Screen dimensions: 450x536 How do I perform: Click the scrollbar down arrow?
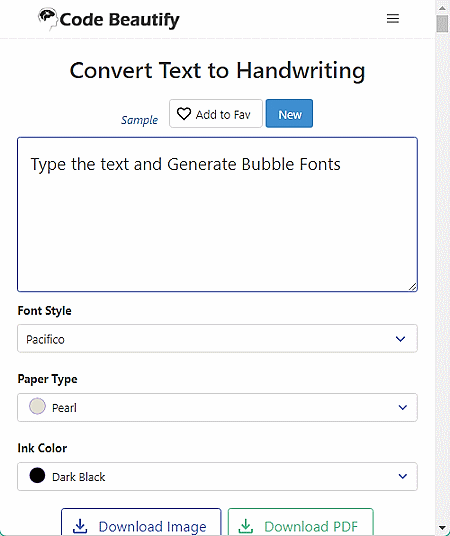[442, 527]
